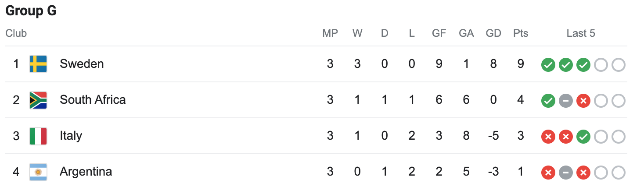Click the Pts column header
This screenshot has width=644, height=194.
(521, 33)
